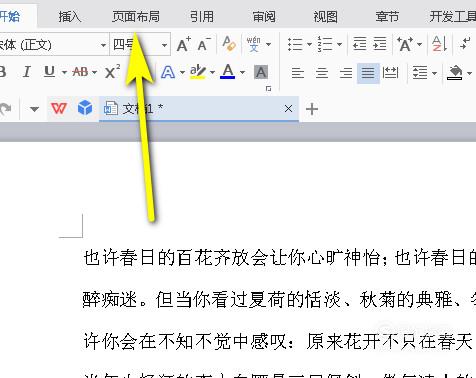Expand line spacing dropdown arrow

tap(434, 73)
